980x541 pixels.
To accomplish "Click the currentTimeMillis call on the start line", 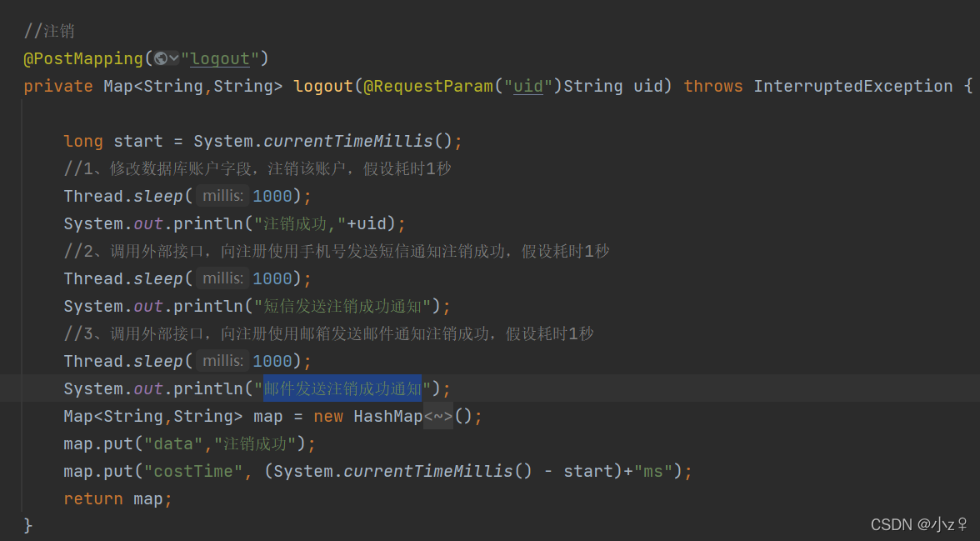I will click(347, 142).
